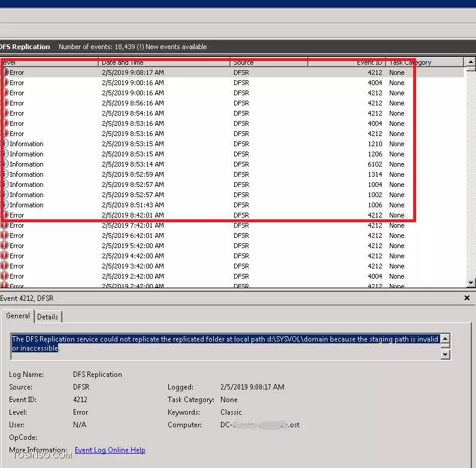The height and width of the screenshot is (468, 476).
Task: Select Information event 1004
Action: click(232, 185)
